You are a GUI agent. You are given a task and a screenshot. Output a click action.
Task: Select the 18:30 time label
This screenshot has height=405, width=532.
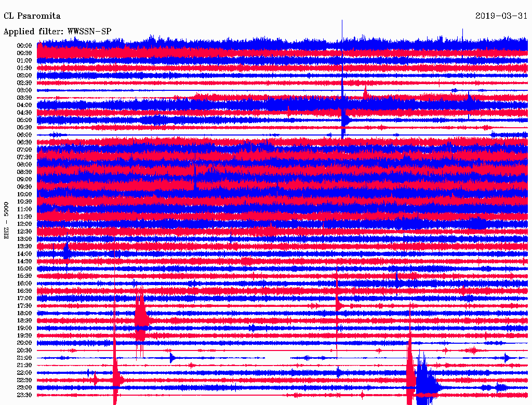(24, 321)
